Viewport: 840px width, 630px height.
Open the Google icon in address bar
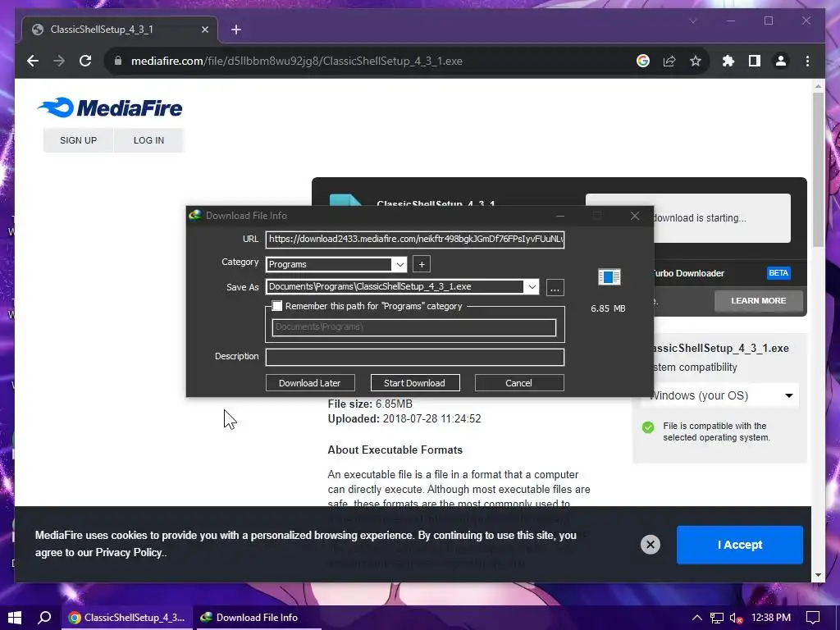(643, 61)
